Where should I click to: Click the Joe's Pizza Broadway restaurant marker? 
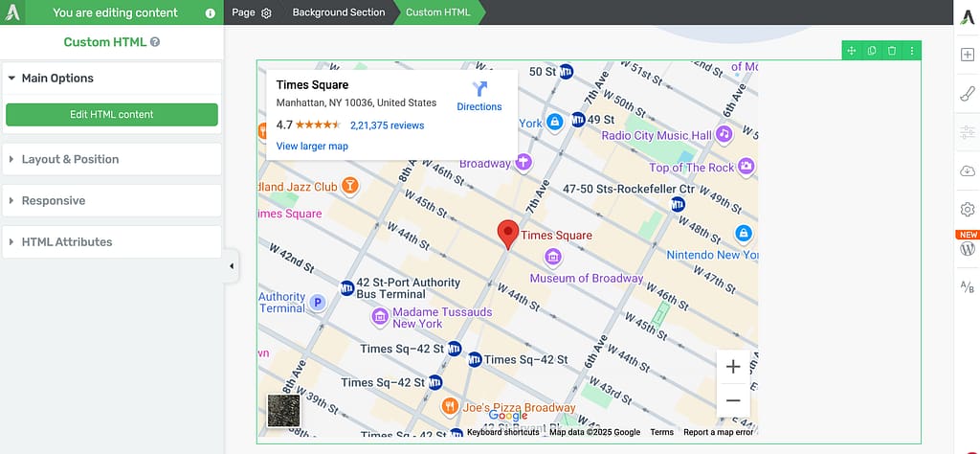coord(450,406)
